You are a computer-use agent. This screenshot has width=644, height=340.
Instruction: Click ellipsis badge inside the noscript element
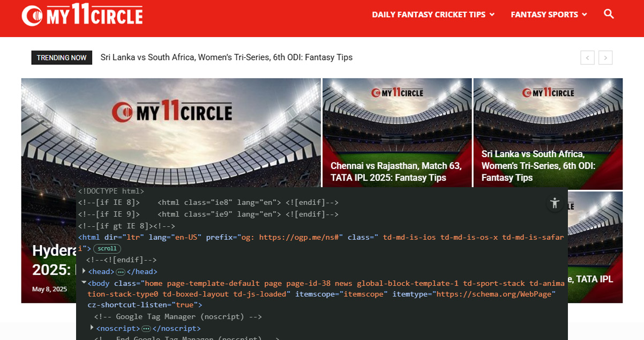click(146, 329)
